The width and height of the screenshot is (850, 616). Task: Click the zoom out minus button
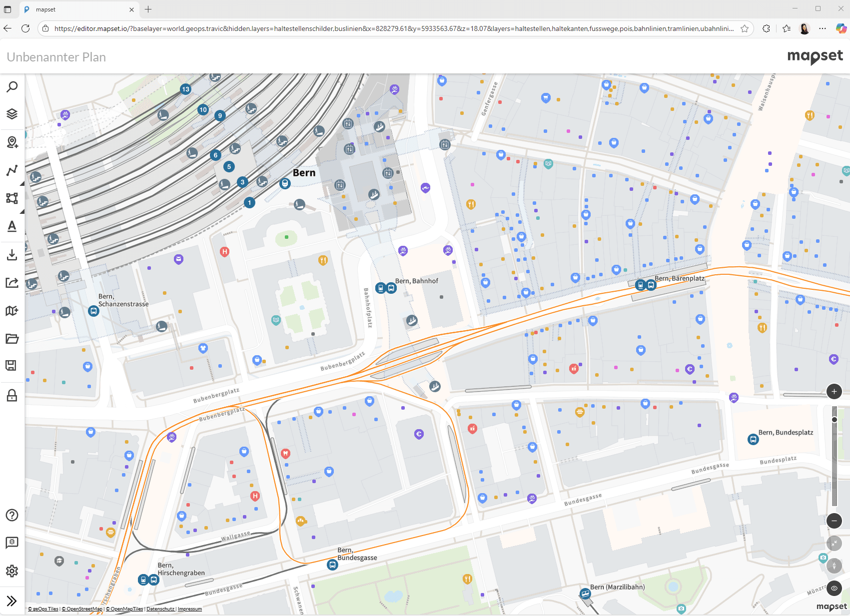pos(834,521)
